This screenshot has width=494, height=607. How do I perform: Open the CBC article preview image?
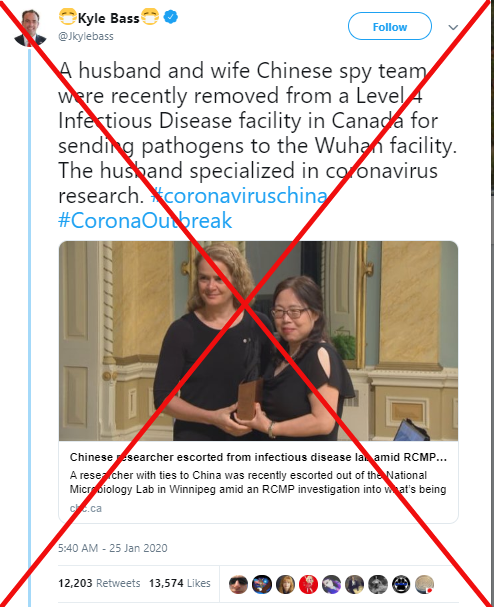[258, 341]
